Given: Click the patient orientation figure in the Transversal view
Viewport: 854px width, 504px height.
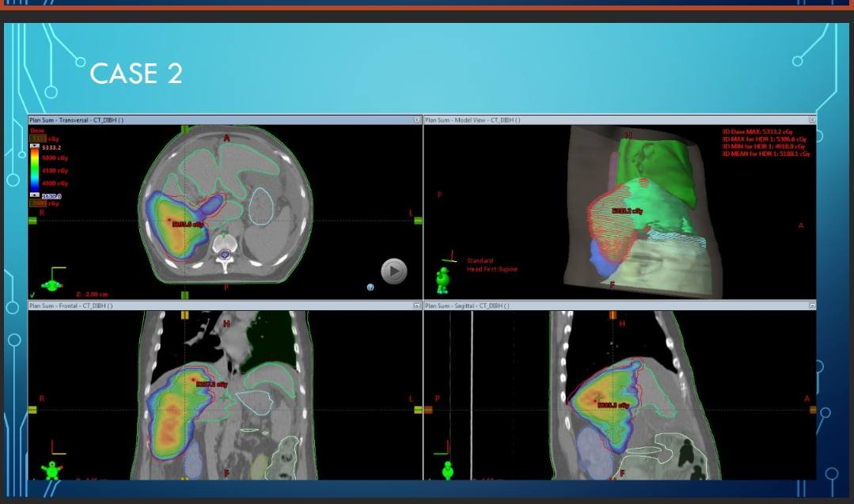Looking at the screenshot, I should (51, 285).
